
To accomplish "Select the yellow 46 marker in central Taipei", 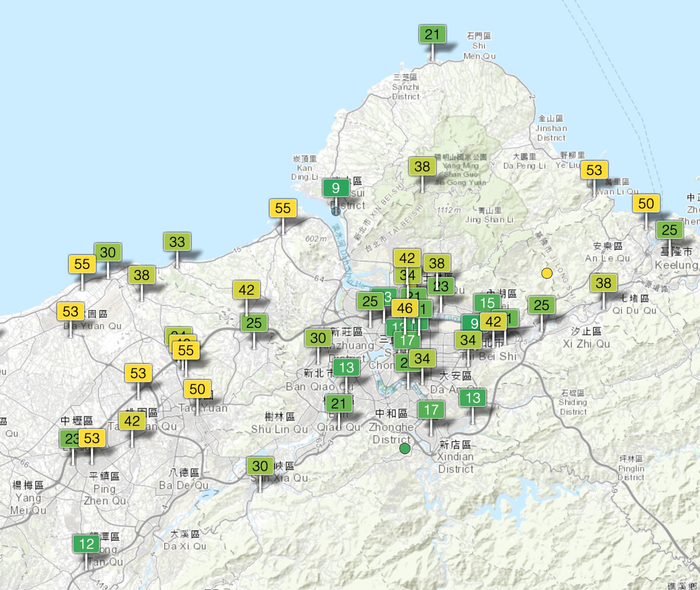I will (405, 308).
